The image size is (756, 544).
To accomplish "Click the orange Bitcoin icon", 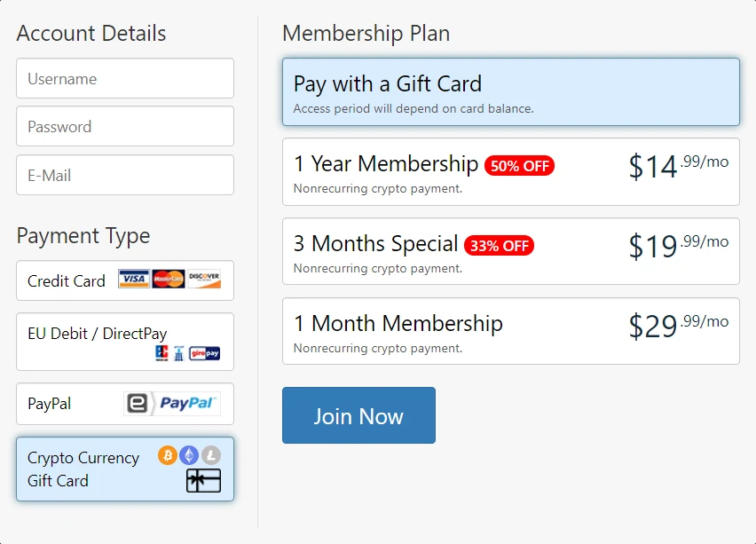I will tap(168, 455).
